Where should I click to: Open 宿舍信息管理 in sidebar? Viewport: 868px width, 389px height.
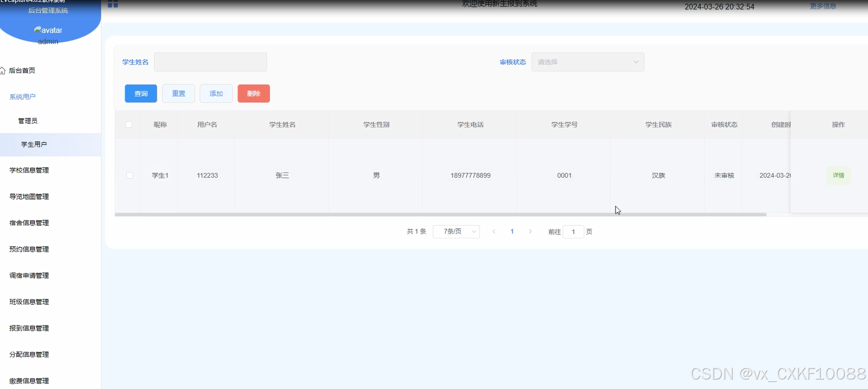point(29,223)
